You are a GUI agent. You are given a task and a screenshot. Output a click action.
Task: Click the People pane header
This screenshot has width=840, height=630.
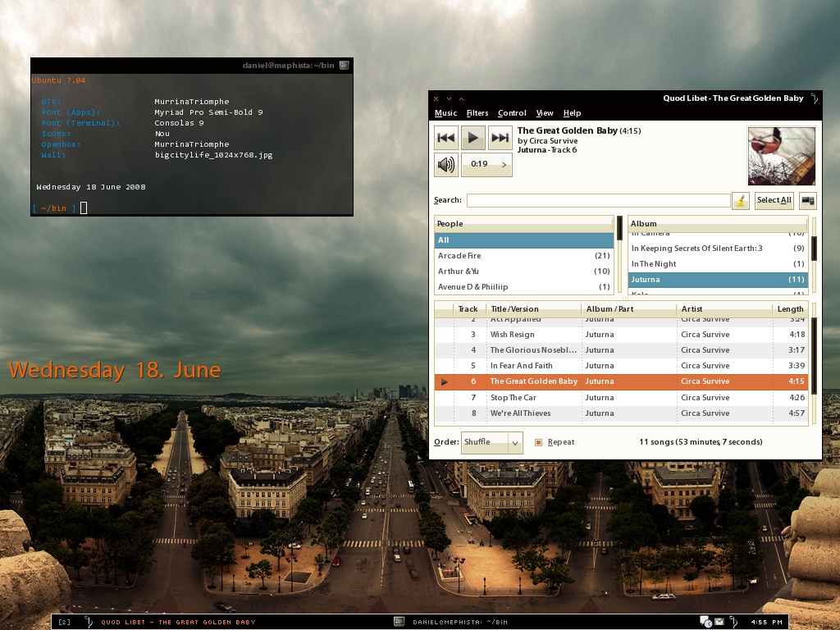(524, 224)
